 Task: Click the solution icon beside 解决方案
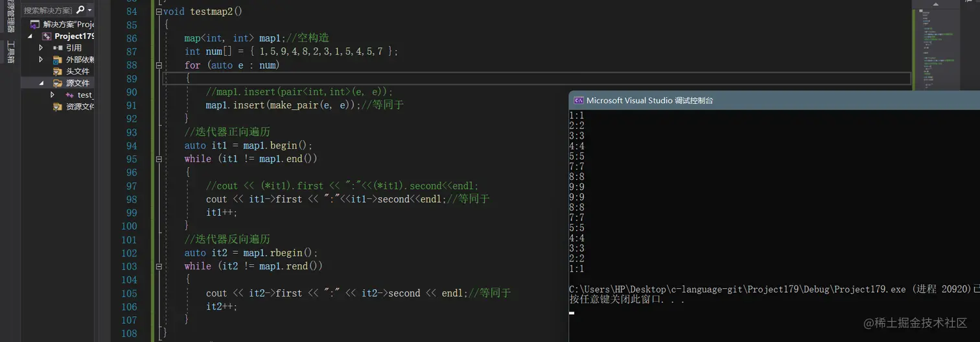[35, 25]
